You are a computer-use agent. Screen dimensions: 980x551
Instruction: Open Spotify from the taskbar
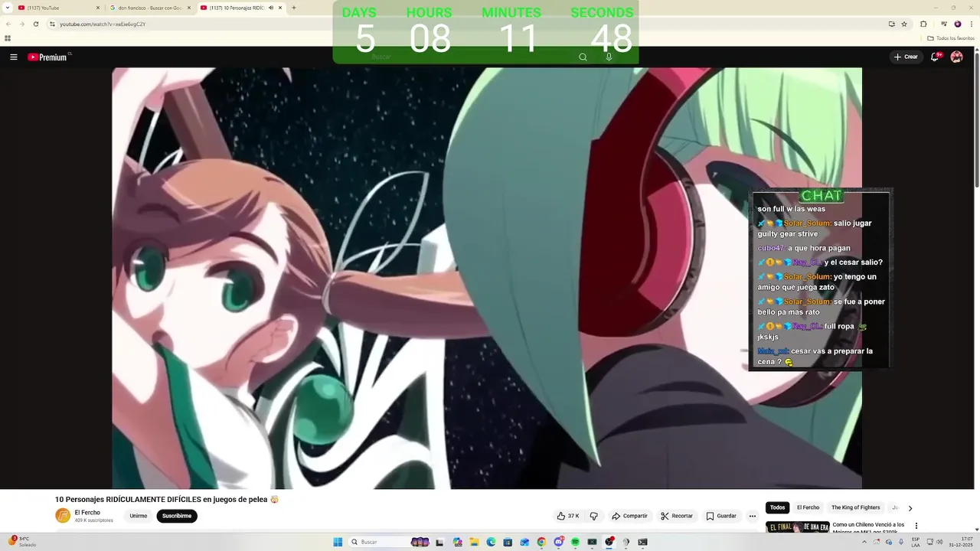coord(575,542)
